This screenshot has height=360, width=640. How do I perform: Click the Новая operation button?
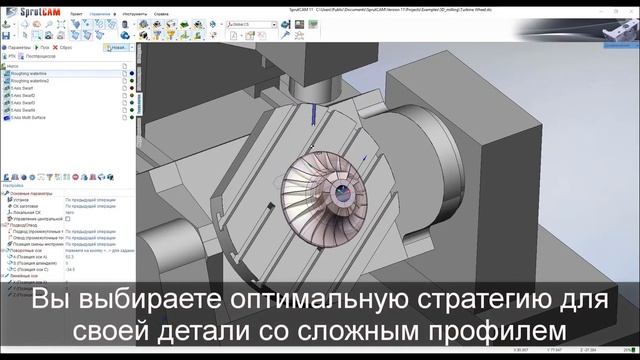click(x=116, y=48)
